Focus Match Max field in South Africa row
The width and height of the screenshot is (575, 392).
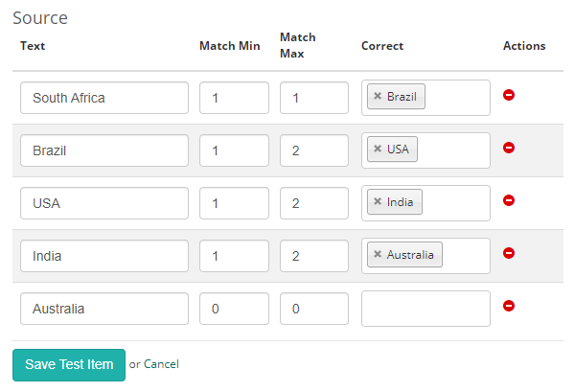click(314, 98)
